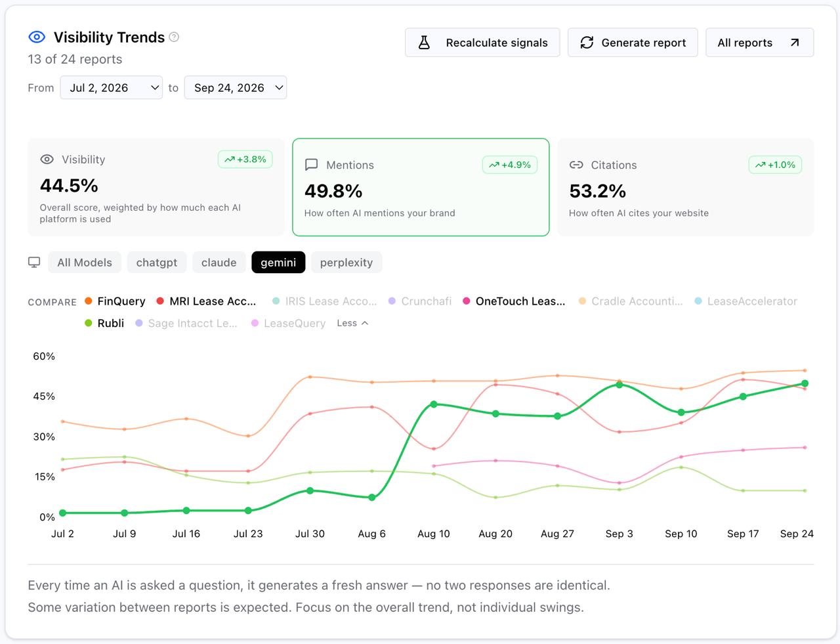Enable LeaseQuery in the compare legend

point(288,323)
